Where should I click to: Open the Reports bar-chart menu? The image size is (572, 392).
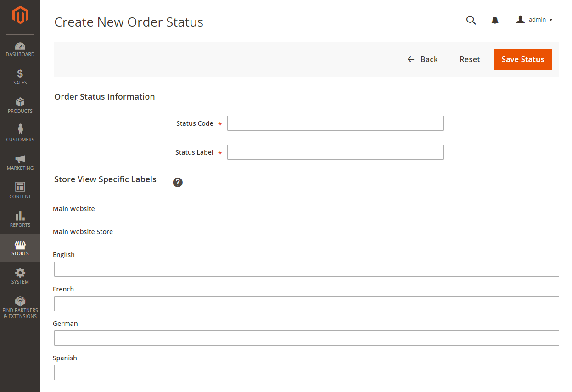20,219
